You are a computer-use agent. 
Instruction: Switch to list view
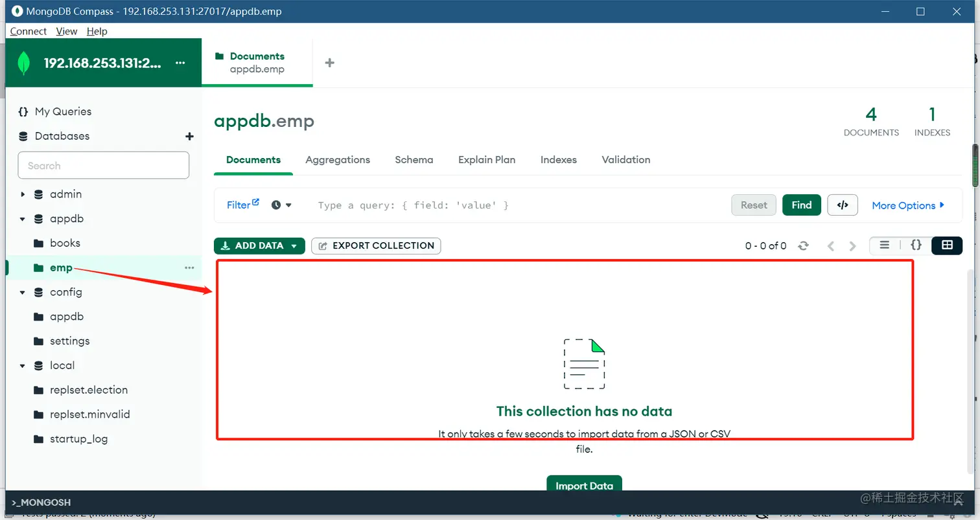(x=885, y=245)
